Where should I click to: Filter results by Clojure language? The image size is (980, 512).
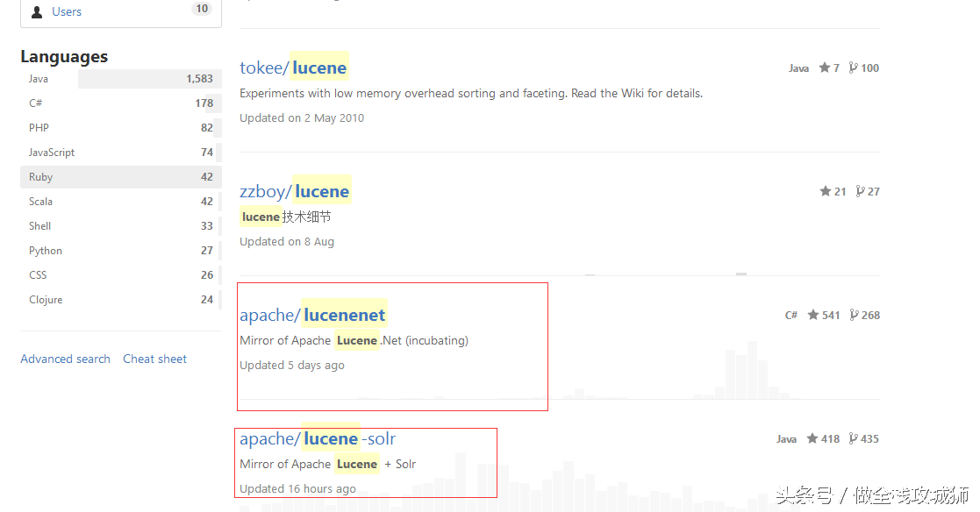120,300
